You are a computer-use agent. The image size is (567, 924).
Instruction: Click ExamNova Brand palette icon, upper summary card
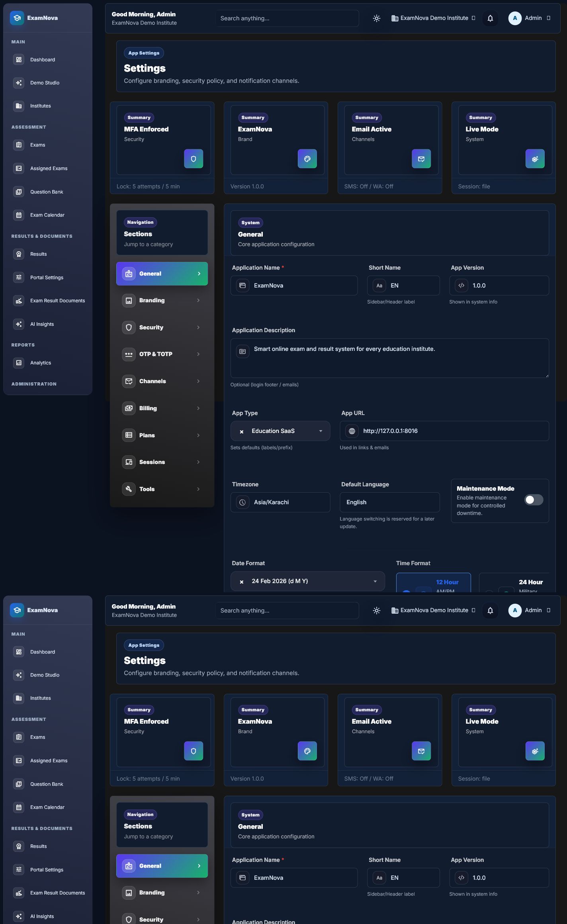[x=307, y=159]
